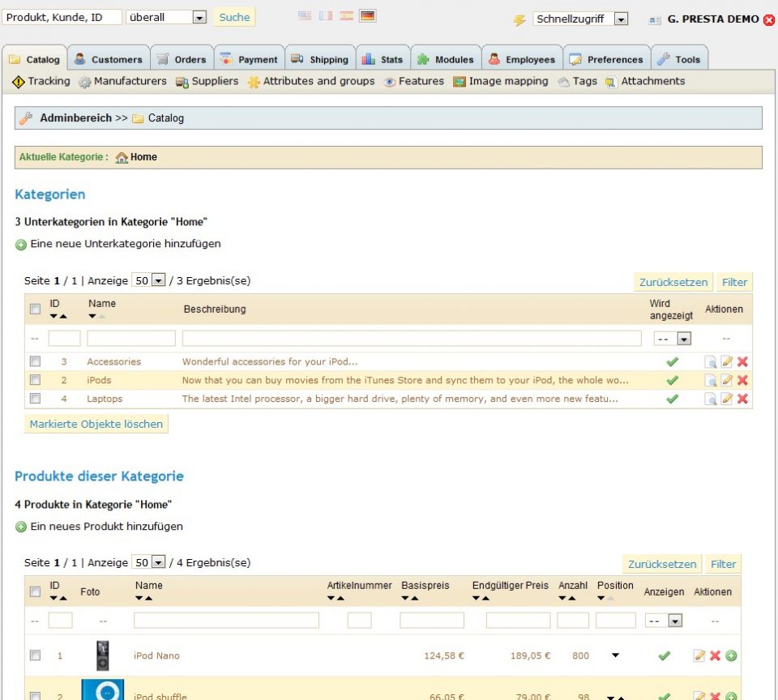The image size is (778, 700).
Task: Move iPod Nano down using position arrow
Action: [615, 655]
